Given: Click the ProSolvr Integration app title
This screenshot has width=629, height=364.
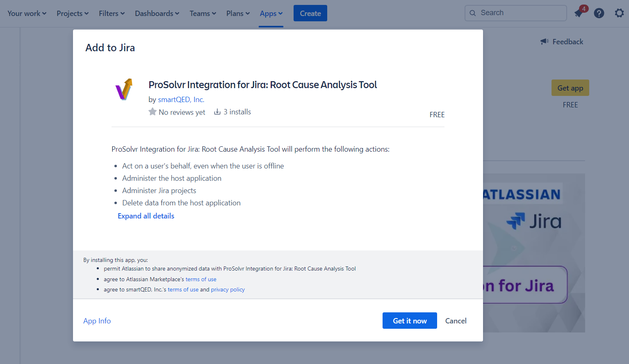Looking at the screenshot, I should click(263, 85).
